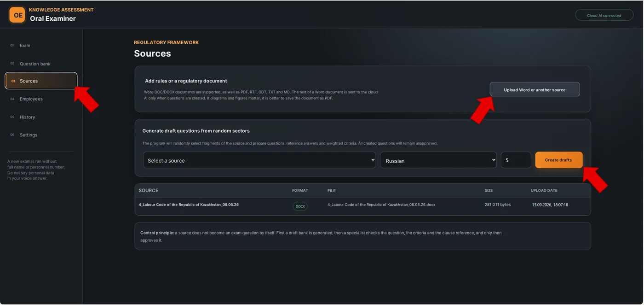The height and width of the screenshot is (305, 644).
Task: Click the question count field showing 5
Action: click(516, 160)
